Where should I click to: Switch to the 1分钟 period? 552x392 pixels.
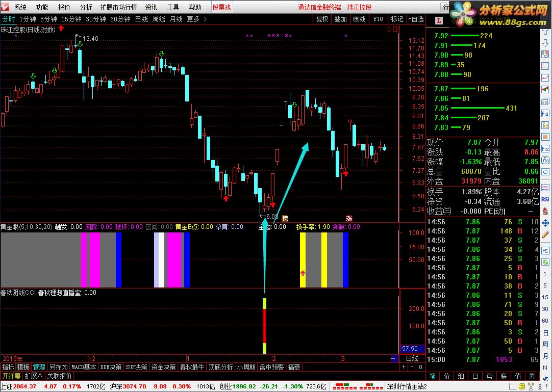28,19
